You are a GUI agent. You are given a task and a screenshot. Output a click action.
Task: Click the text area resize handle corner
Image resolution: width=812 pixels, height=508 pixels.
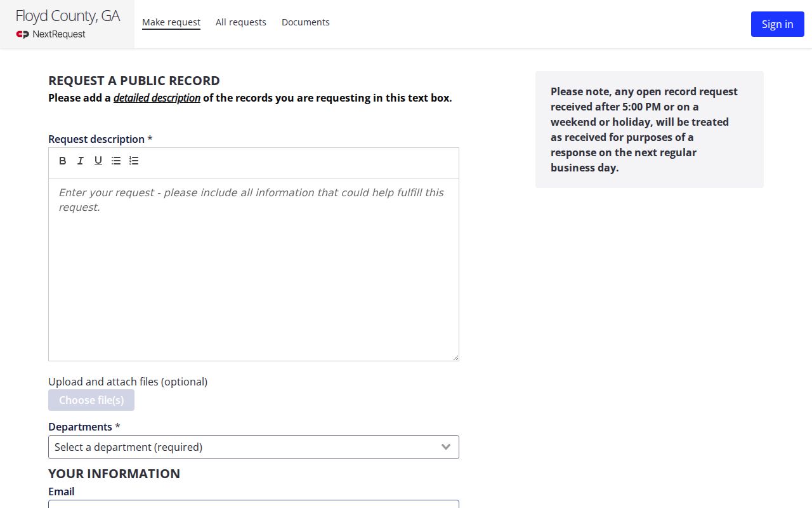[x=455, y=358]
